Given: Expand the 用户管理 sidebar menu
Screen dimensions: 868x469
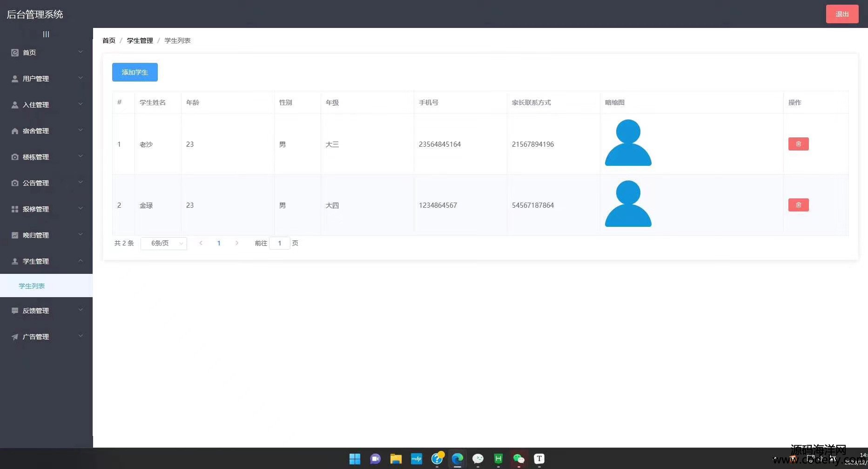Looking at the screenshot, I should 46,79.
